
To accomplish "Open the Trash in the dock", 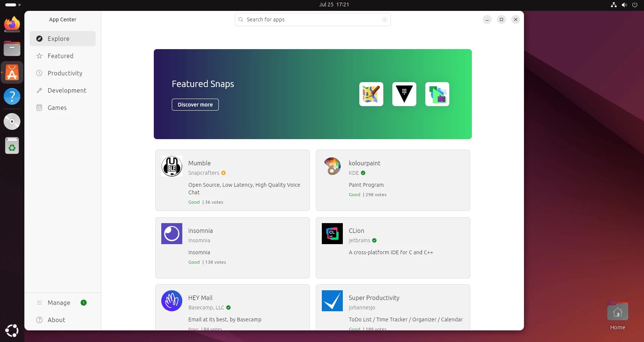I will 12,145.
